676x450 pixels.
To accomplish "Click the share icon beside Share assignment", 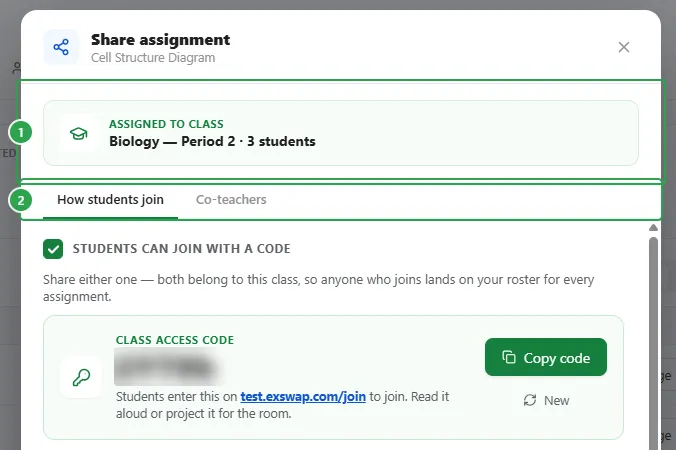I will (x=61, y=47).
